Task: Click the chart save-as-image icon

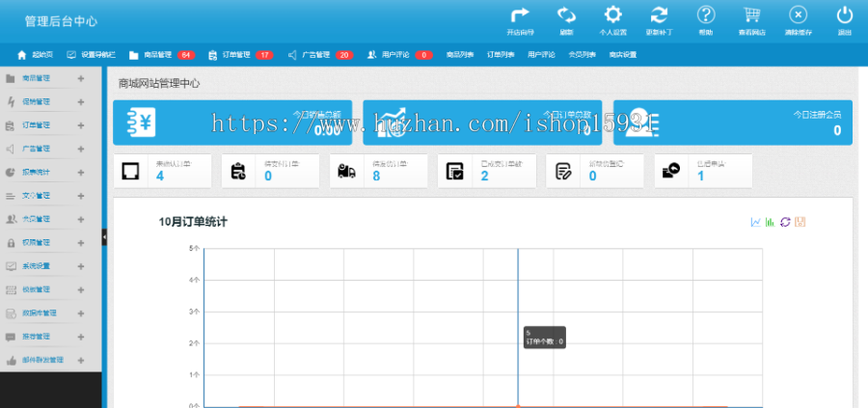Action: (800, 222)
